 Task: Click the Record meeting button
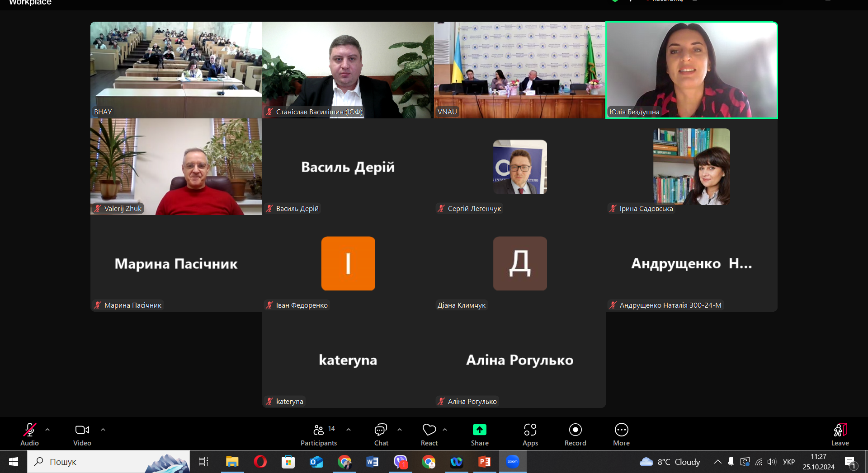[575, 435]
